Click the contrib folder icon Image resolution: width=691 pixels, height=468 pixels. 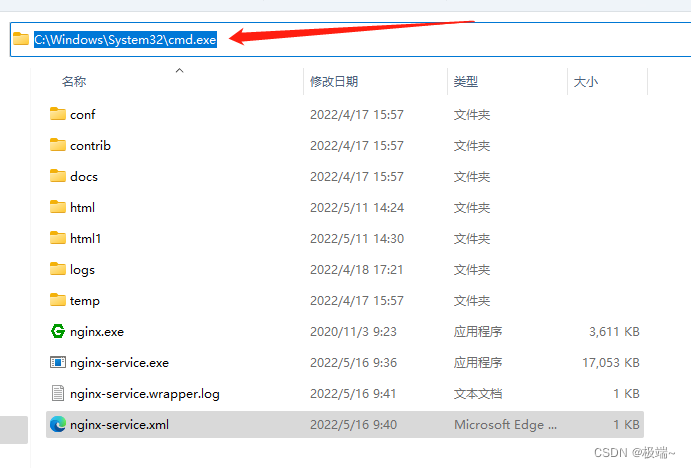(58, 145)
